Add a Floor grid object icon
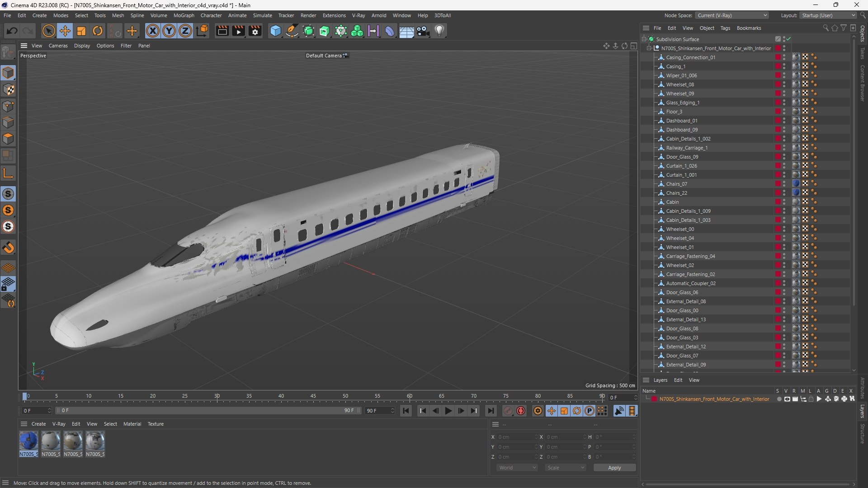 406,31
